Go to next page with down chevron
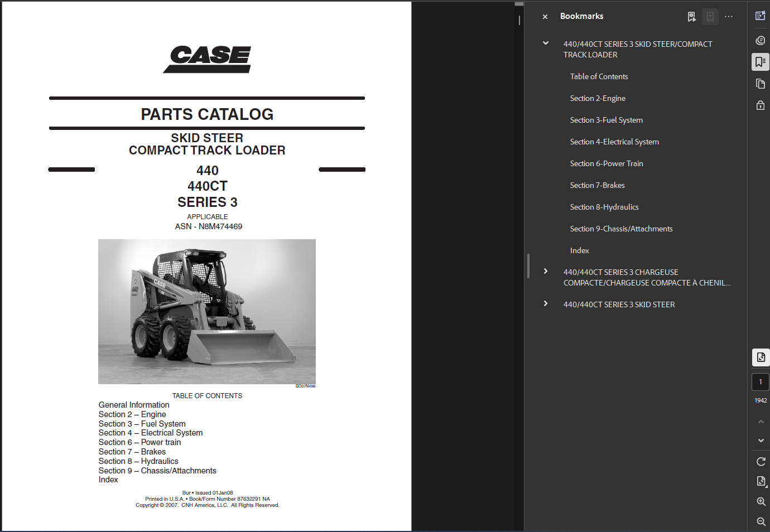 coord(761,441)
